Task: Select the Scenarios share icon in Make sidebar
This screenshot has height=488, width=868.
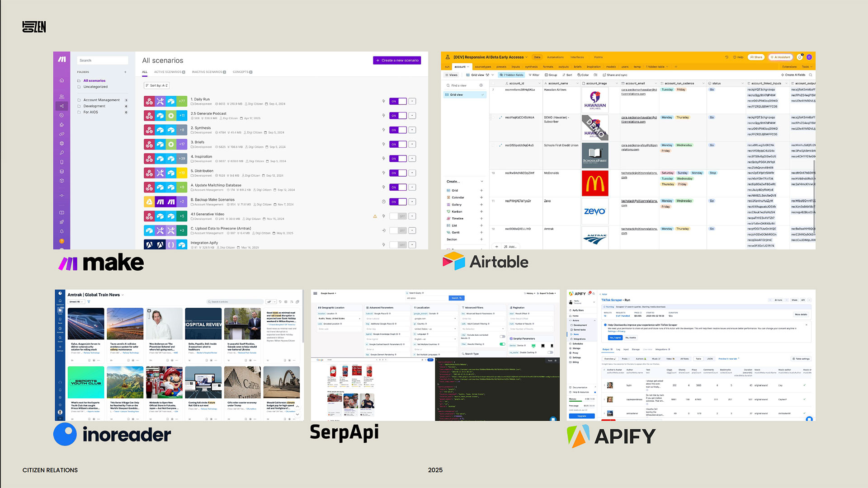Action: [61, 106]
